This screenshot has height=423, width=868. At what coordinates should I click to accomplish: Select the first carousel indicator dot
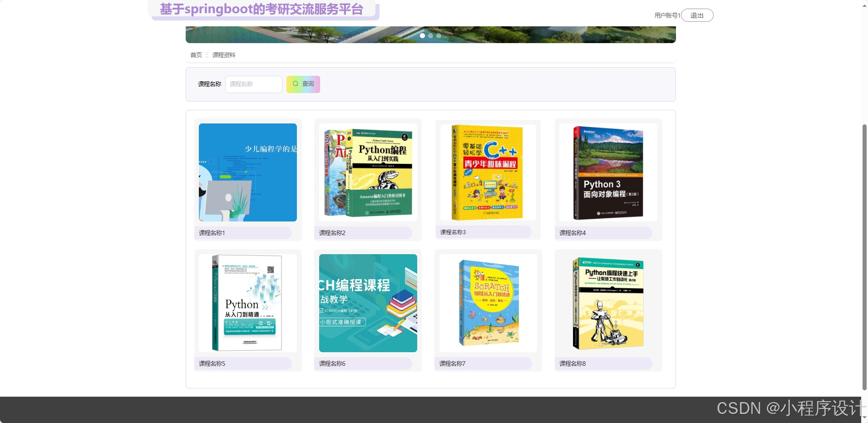coord(423,35)
